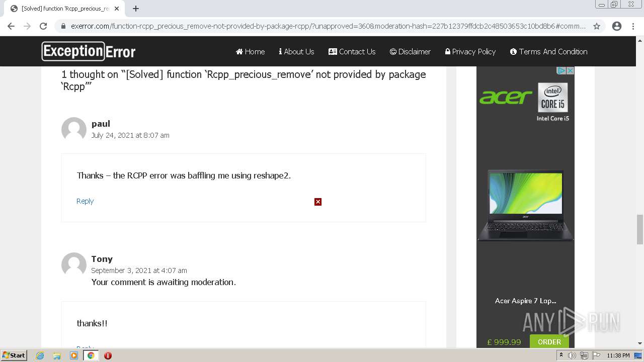This screenshot has width=644, height=362.
Task: Click paul's avatar image
Action: coord(74,130)
